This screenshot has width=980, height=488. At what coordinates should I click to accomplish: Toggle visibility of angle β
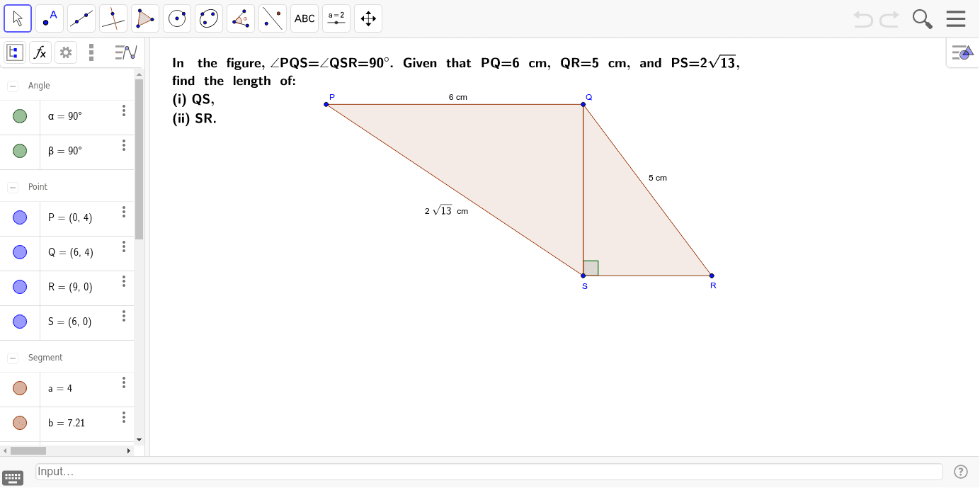[20, 151]
